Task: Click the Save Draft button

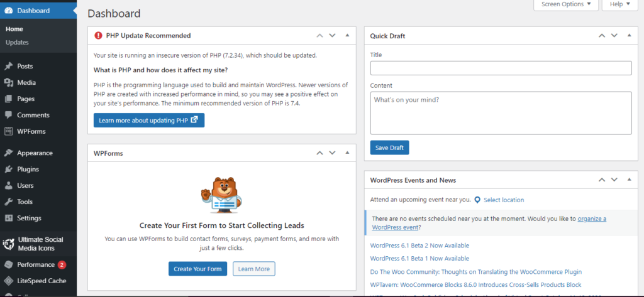Action: click(389, 148)
